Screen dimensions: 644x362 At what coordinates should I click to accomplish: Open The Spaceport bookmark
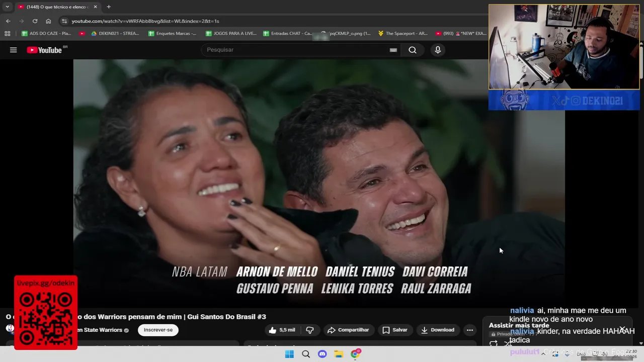403,34
